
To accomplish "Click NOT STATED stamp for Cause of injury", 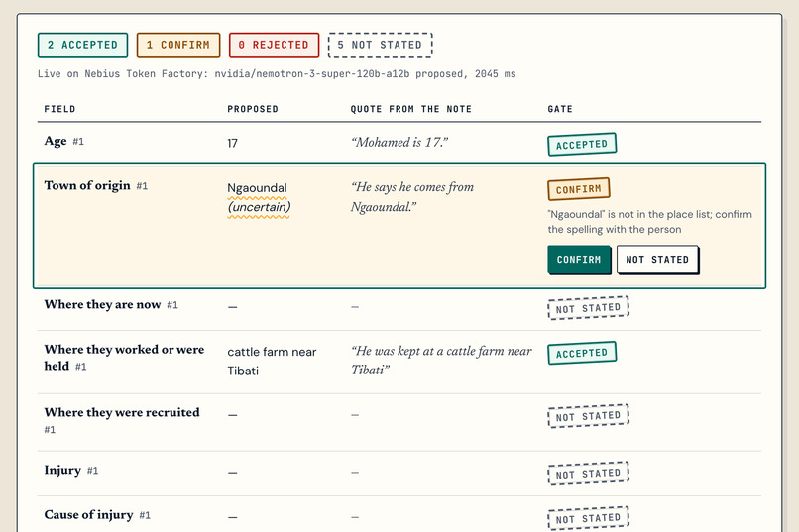I will pyautogui.click(x=589, y=518).
